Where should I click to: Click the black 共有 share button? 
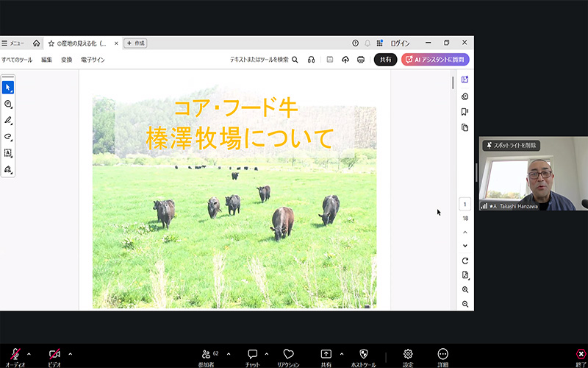point(385,60)
